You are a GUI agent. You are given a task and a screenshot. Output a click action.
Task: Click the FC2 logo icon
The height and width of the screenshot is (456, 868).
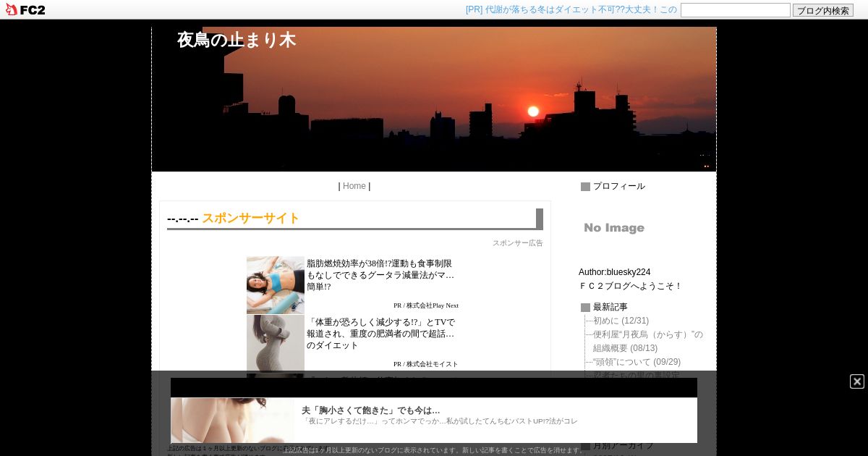coord(25,9)
